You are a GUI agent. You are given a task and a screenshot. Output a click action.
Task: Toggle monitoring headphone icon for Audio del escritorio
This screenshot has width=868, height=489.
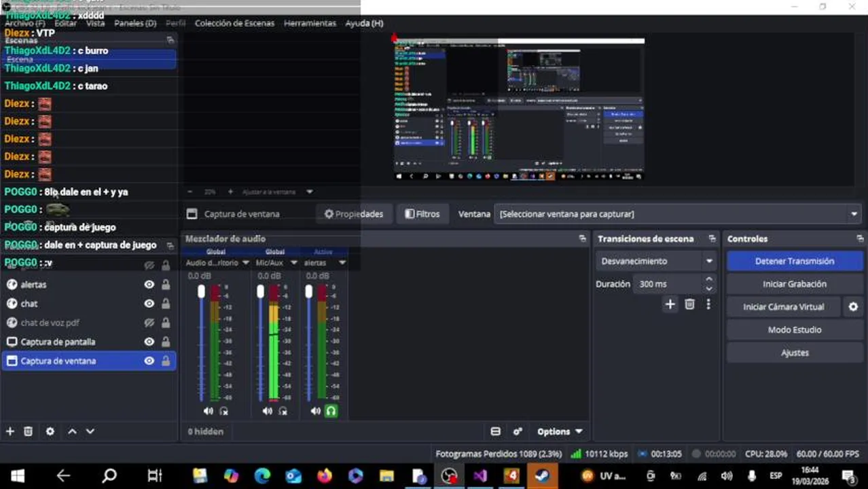point(223,411)
